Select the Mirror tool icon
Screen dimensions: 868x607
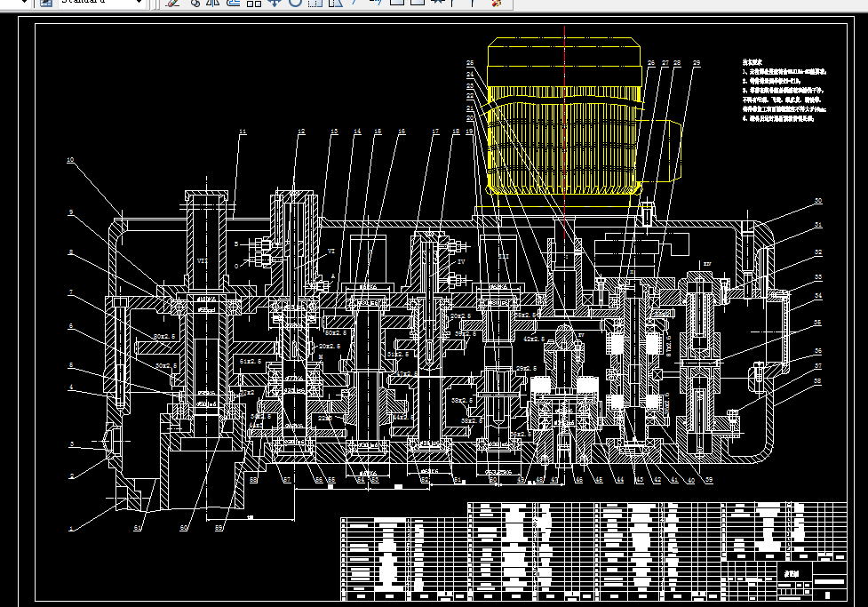[x=213, y=2]
